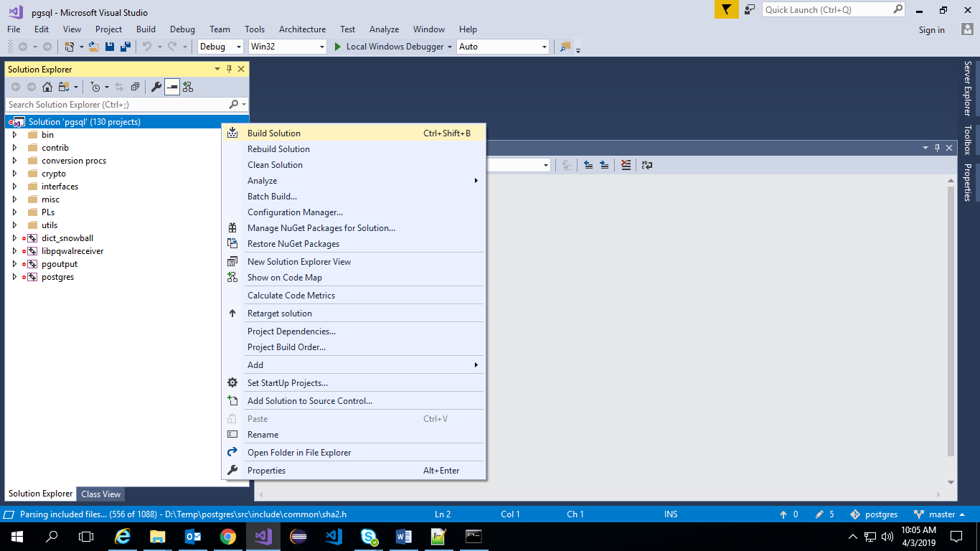Image resolution: width=980 pixels, height=551 pixels.
Task: Switch to the Class View tab
Action: [100, 494]
